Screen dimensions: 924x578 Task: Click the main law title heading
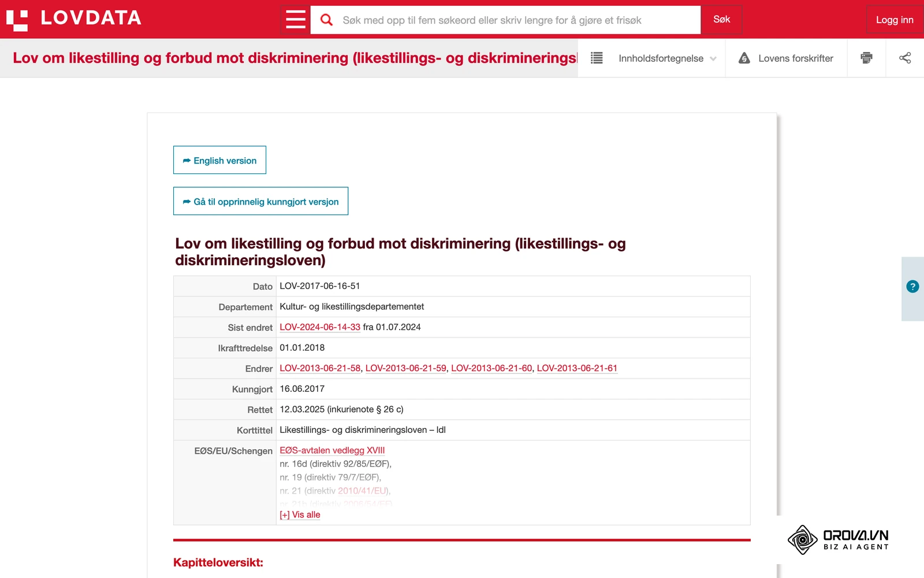[x=400, y=252]
